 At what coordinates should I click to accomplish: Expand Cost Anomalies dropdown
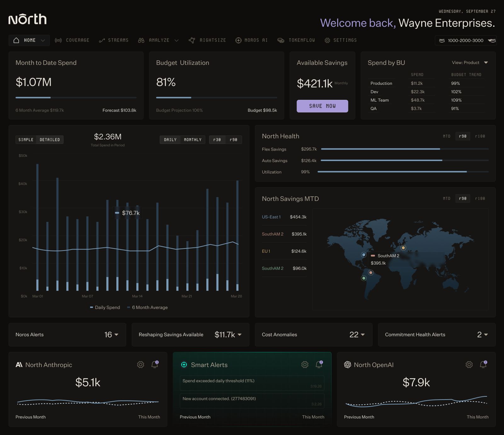(363, 335)
